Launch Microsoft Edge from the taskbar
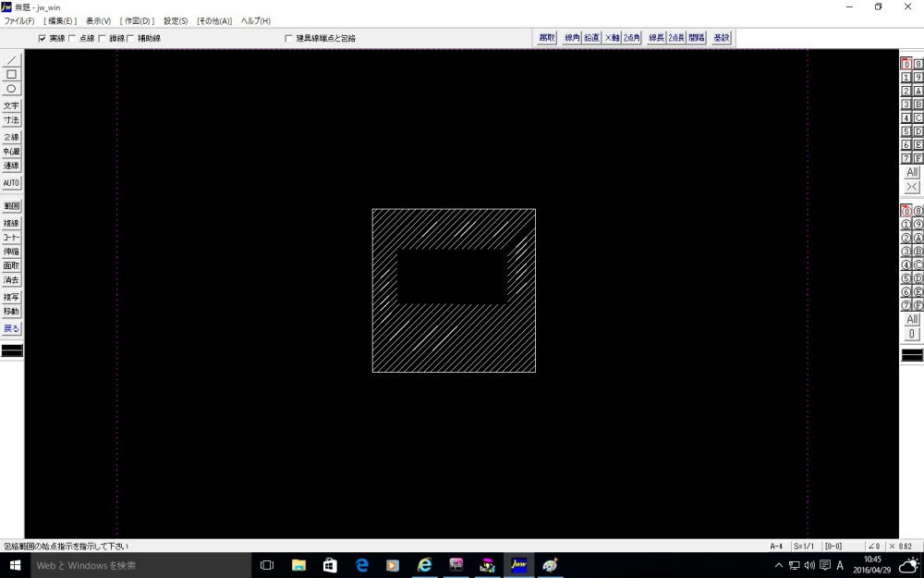 point(362,565)
